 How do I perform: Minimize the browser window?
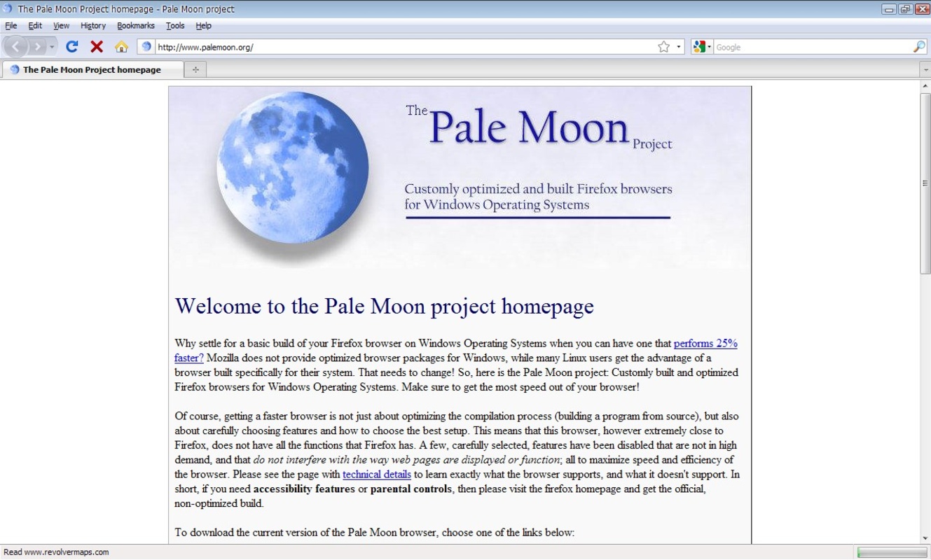890,9
